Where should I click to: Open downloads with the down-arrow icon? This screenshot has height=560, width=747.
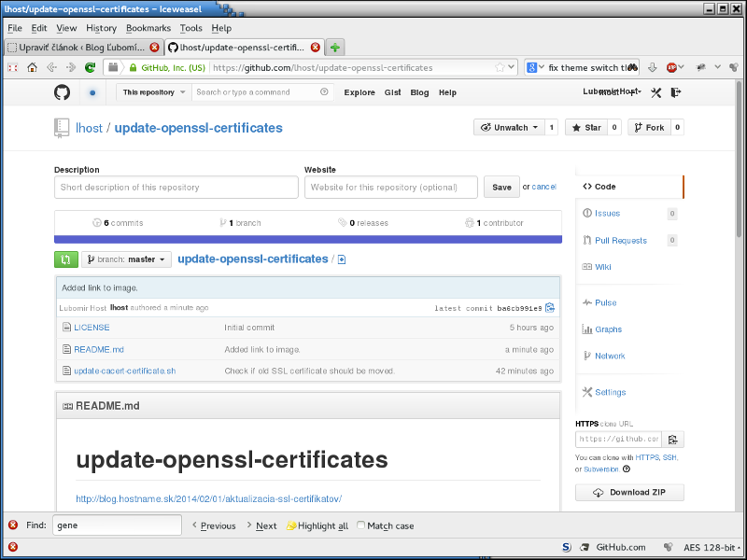coord(652,67)
